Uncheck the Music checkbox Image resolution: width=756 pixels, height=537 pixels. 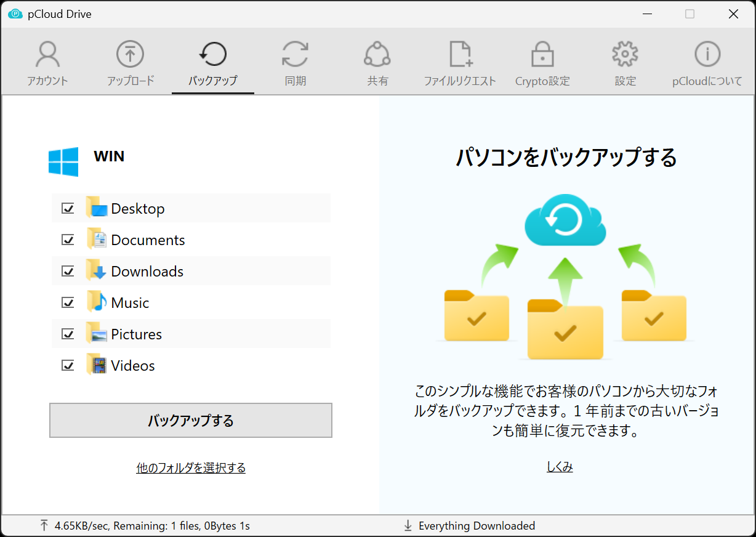[68, 302]
